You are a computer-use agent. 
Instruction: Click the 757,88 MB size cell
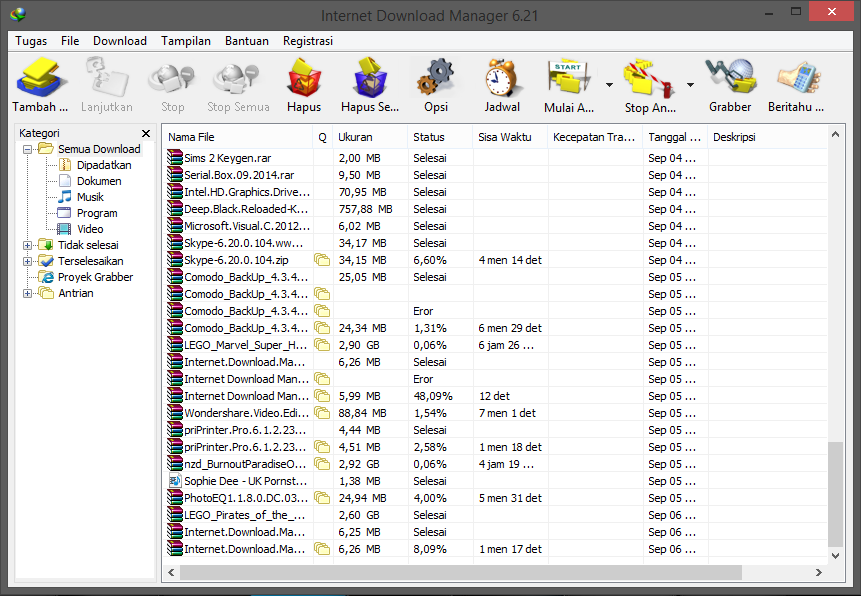click(365, 209)
